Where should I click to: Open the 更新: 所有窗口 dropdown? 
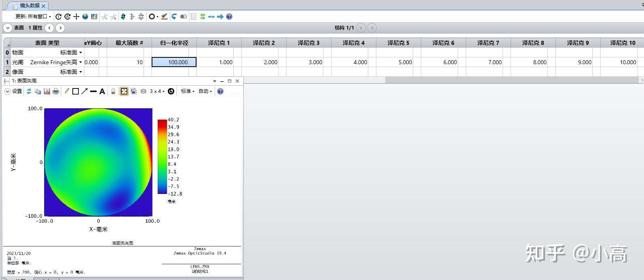click(33, 17)
